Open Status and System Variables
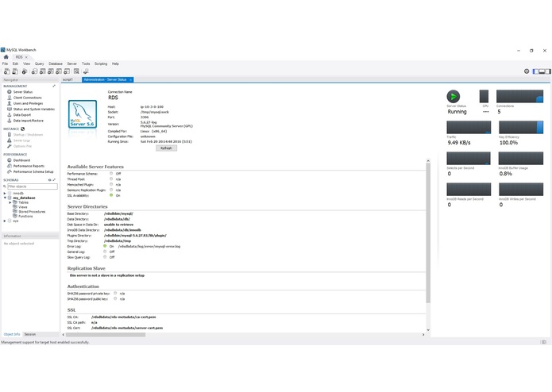Image resolution: width=552 pixels, height=392 pixels. pyautogui.click(x=34, y=110)
